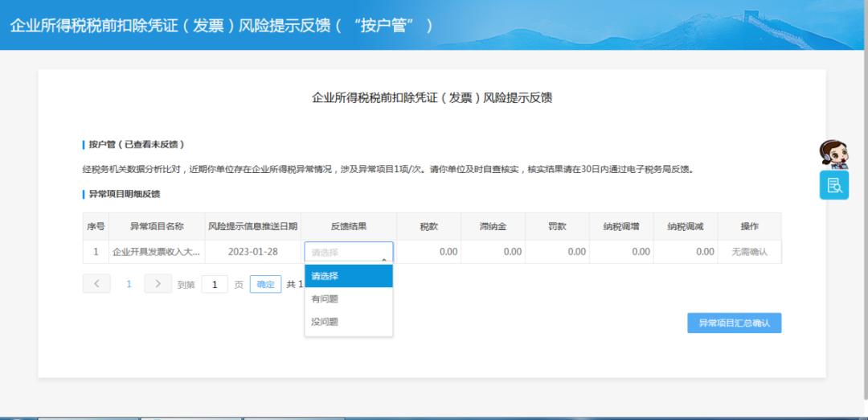Click page number 1 in pagination

pos(129,284)
